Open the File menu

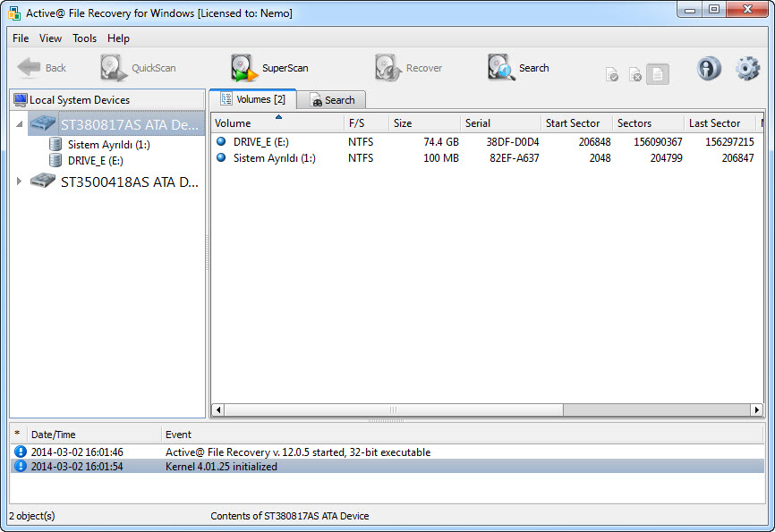point(21,38)
